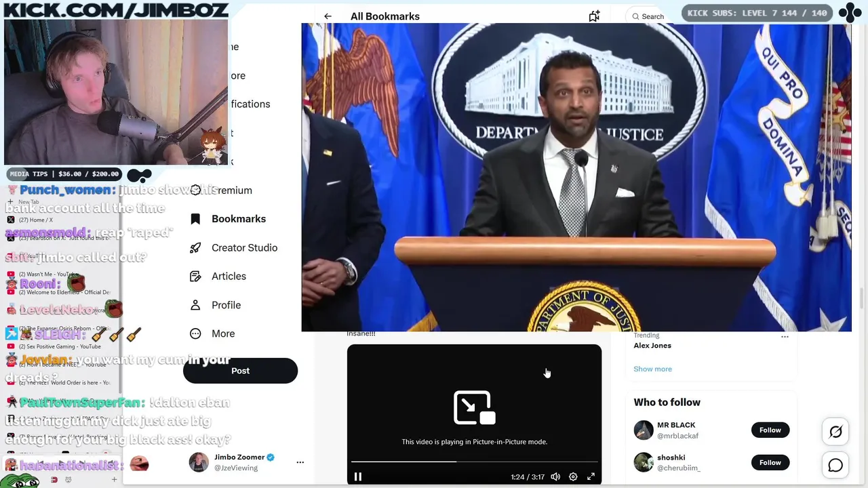Open Jimbo Zoomer account switcher

coord(247,462)
